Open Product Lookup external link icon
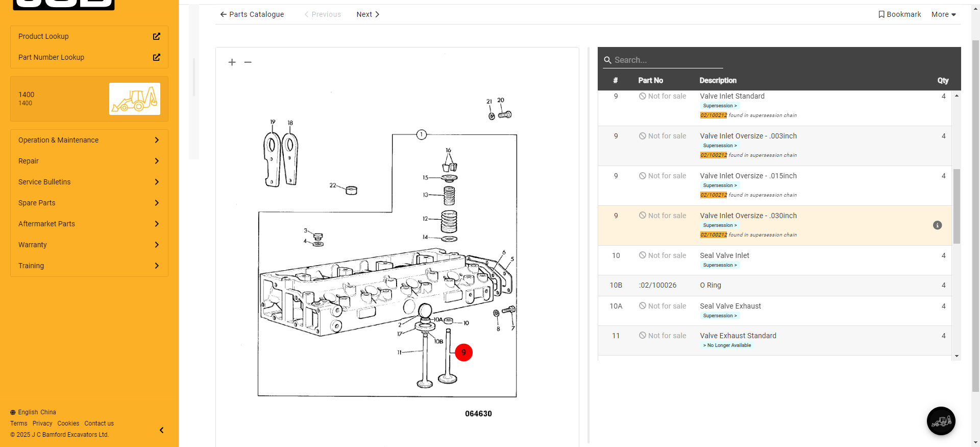The image size is (980, 447). pos(157,36)
